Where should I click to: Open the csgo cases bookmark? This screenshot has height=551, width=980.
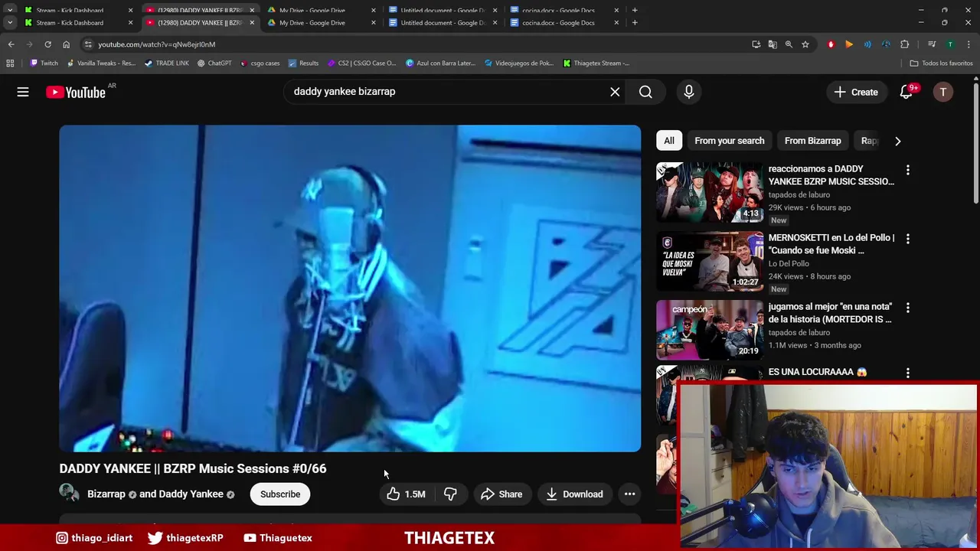[x=260, y=64]
